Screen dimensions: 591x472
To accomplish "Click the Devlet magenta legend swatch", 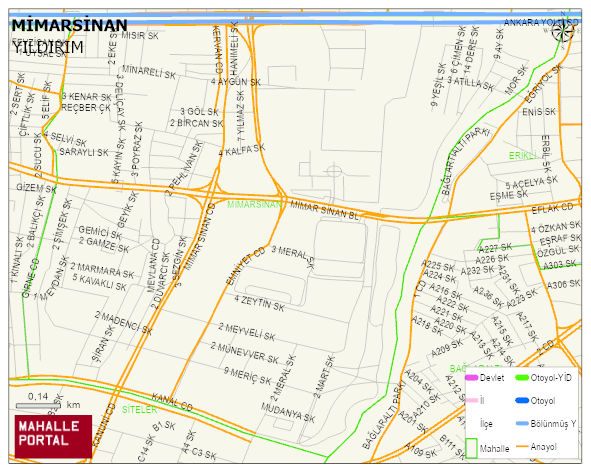I will point(472,377).
